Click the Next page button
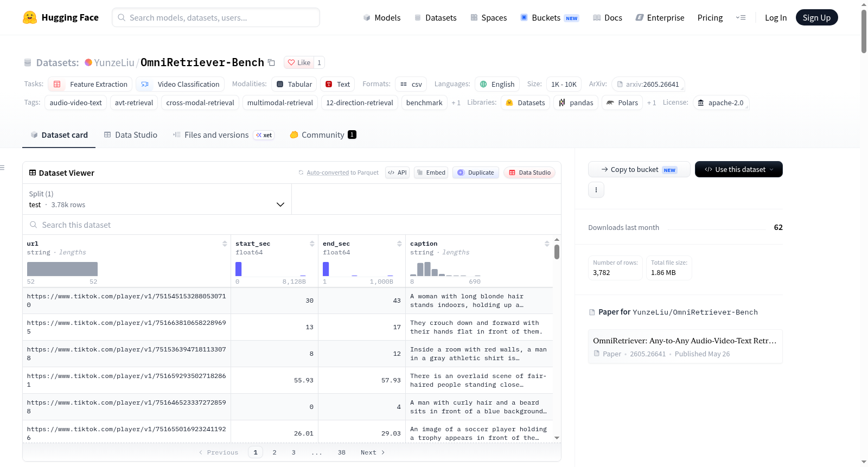Screen dimensions: 868x467 click(x=373, y=452)
